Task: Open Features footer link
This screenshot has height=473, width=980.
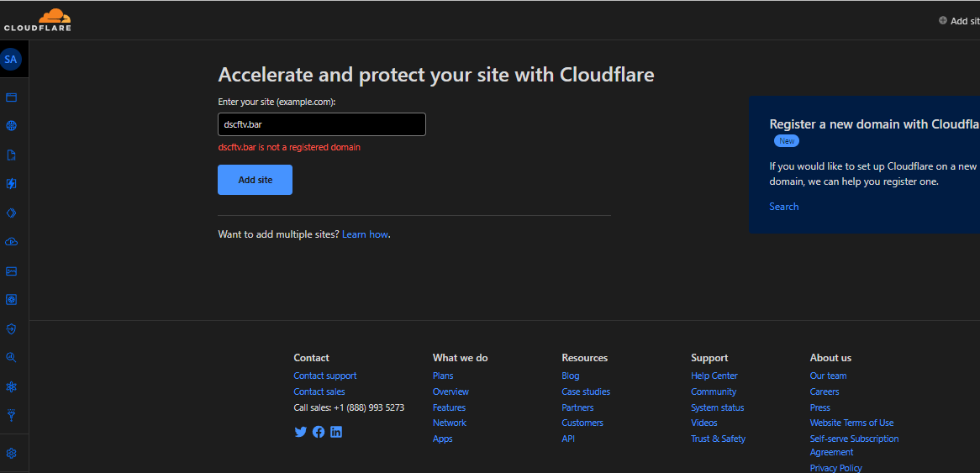Action: 450,407
